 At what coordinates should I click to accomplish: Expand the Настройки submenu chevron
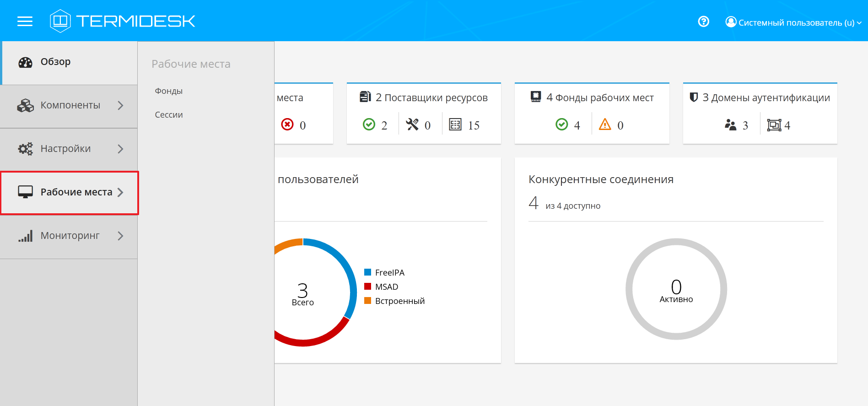click(x=120, y=149)
